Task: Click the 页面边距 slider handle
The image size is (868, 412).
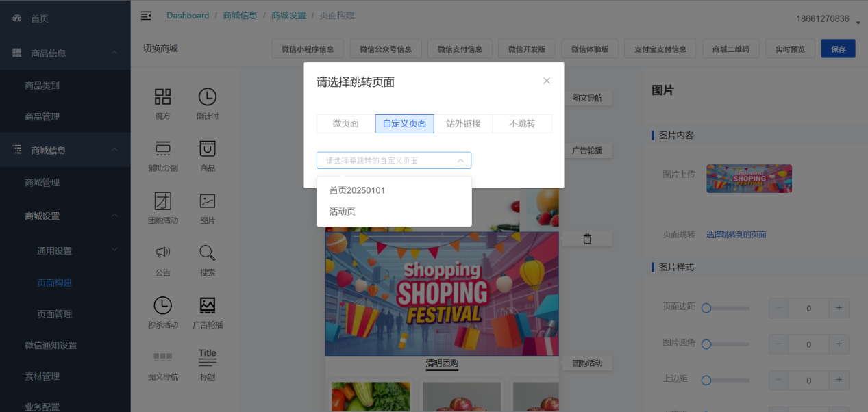Action: [706, 309]
